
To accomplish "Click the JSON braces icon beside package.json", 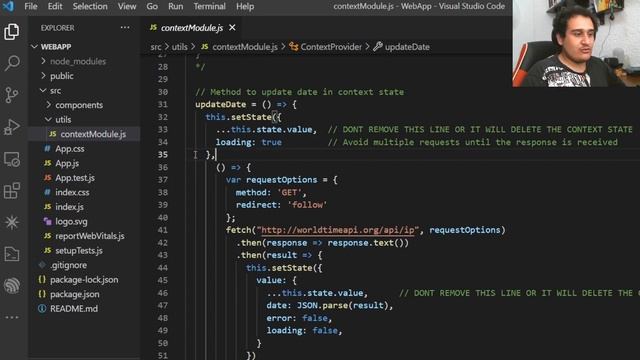I will click(x=42, y=294).
